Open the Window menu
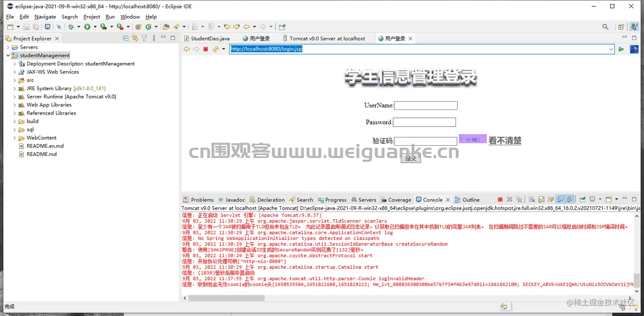Image resolution: width=644 pixels, height=316 pixels. pos(130,17)
